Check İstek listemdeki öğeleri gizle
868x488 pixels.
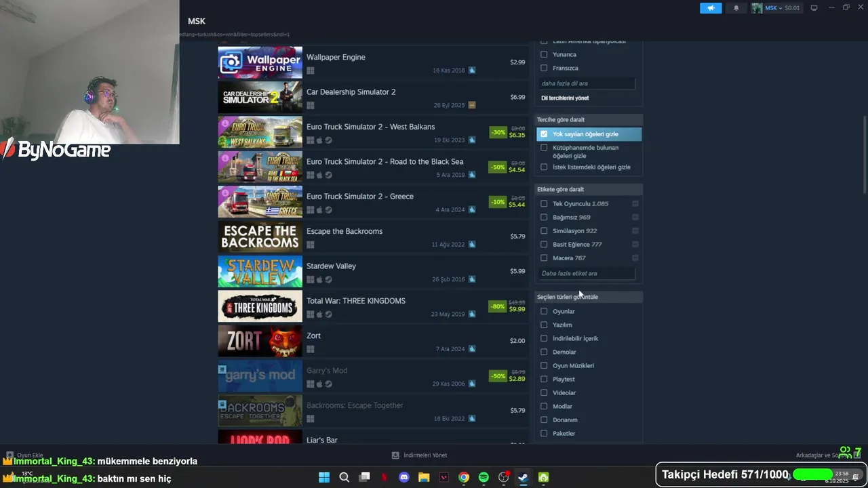tap(544, 167)
